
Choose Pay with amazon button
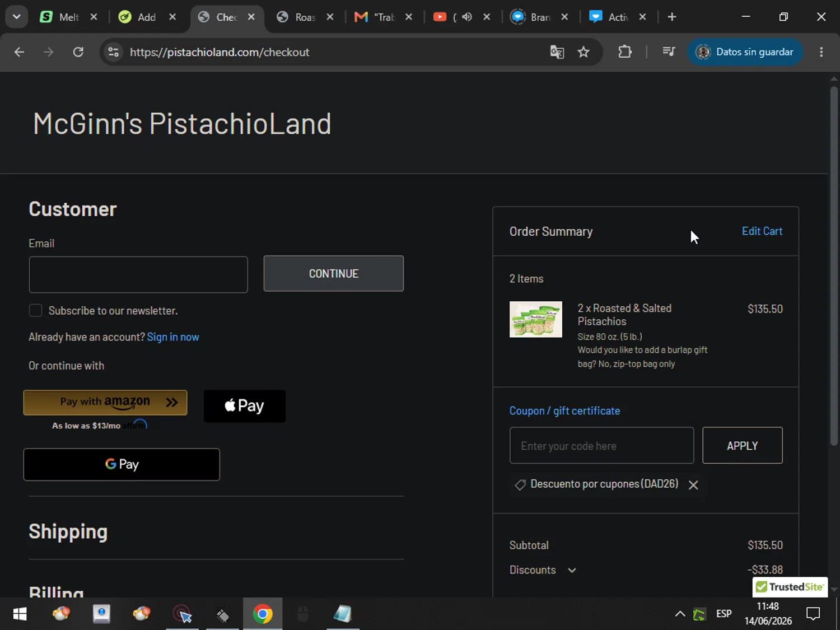pyautogui.click(x=105, y=403)
